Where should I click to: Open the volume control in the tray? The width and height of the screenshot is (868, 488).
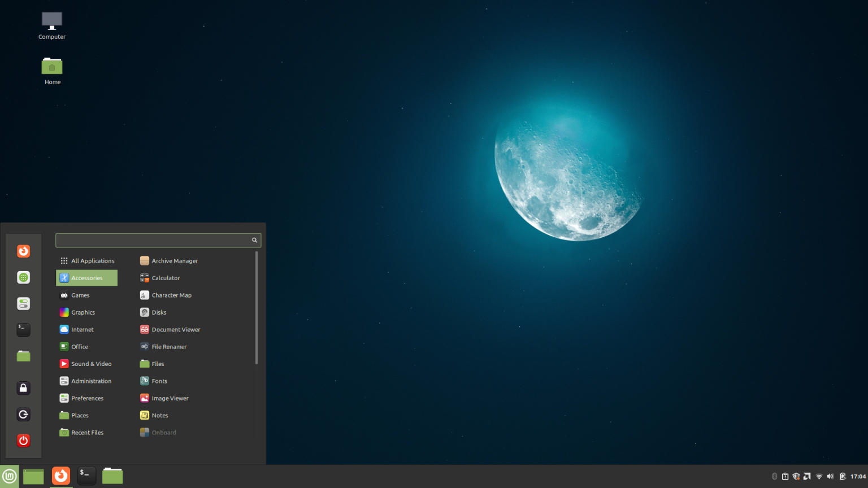click(x=831, y=476)
